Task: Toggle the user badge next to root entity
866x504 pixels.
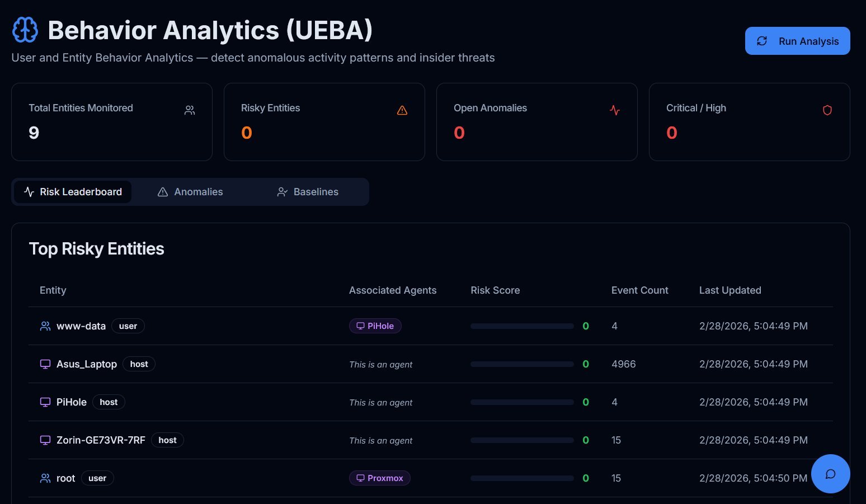Action: [x=97, y=478]
